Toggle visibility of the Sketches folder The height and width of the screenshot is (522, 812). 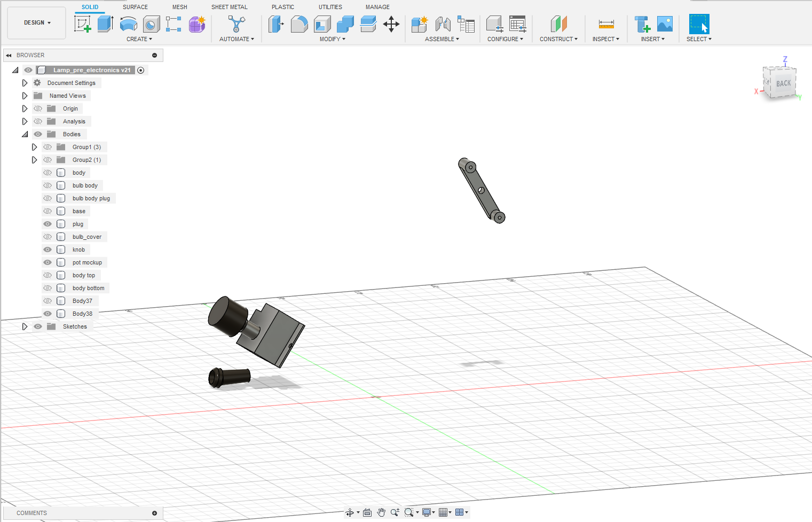38,326
